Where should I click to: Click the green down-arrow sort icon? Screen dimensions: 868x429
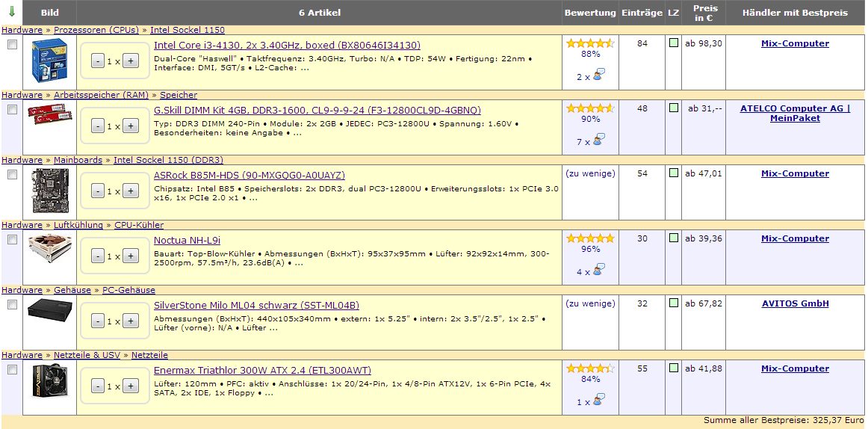tap(12, 12)
